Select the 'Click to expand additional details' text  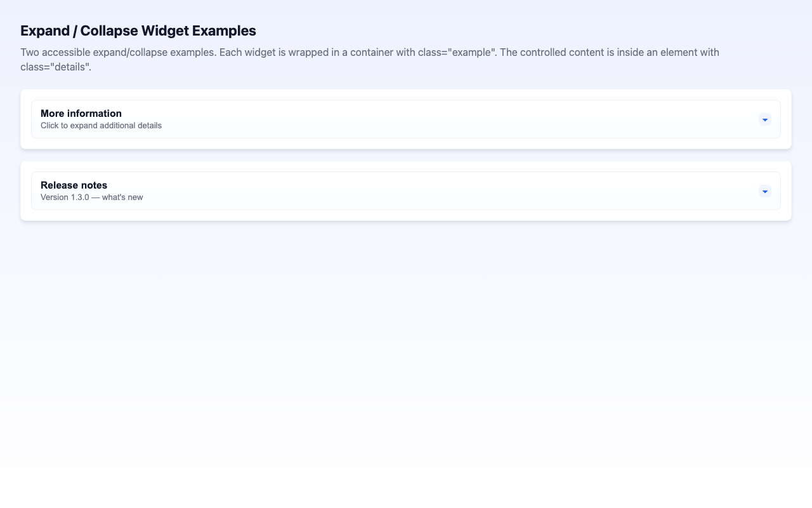click(101, 125)
